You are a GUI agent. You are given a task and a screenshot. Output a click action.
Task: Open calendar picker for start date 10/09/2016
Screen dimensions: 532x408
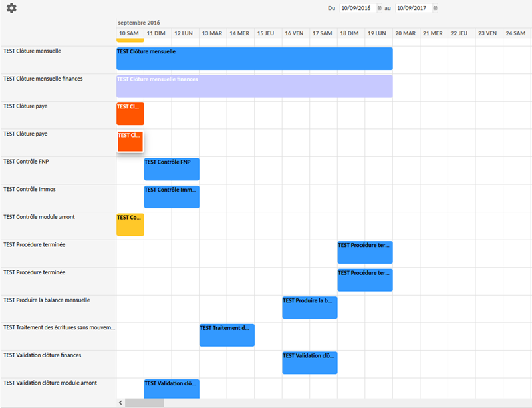[x=379, y=9]
